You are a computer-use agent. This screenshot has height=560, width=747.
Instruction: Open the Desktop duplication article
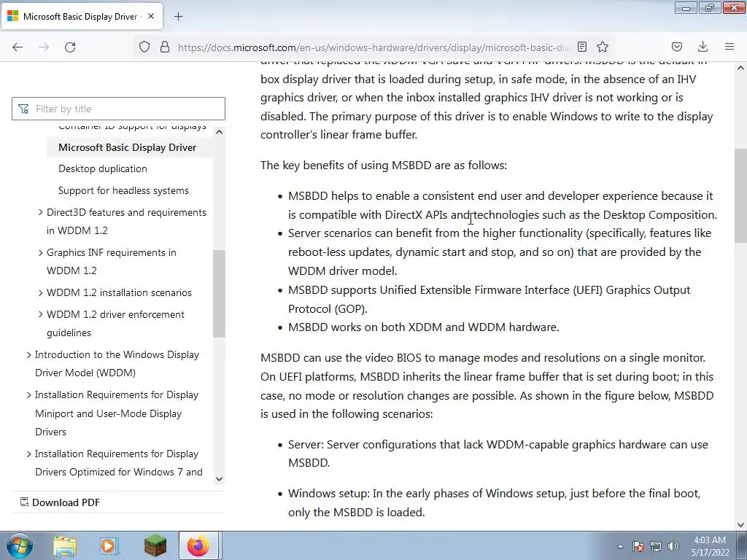pos(102,168)
